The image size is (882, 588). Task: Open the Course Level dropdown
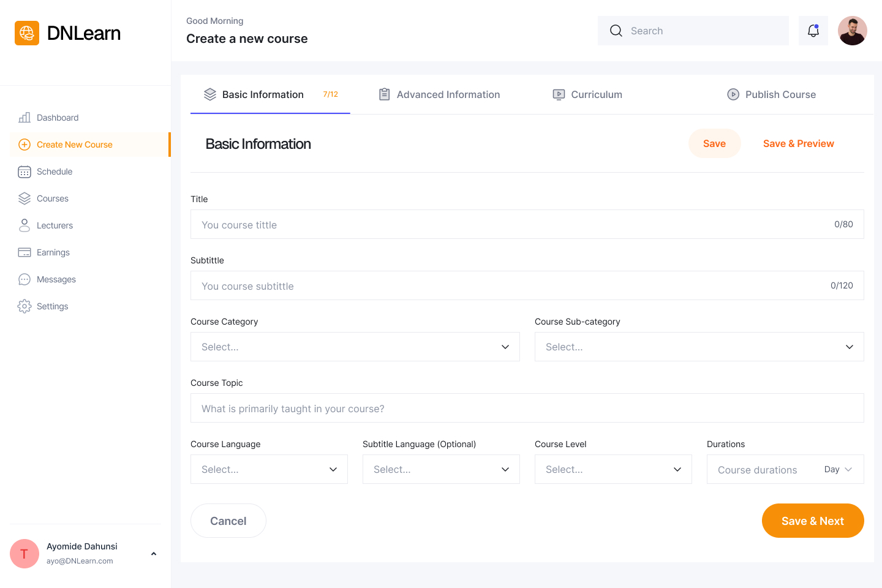613,469
